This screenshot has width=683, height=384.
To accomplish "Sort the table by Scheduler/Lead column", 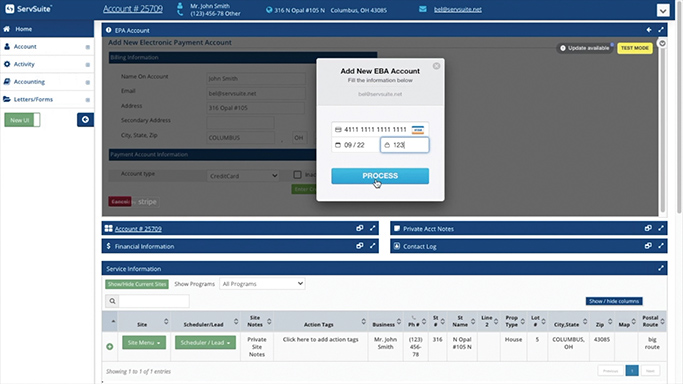I will click(205, 322).
